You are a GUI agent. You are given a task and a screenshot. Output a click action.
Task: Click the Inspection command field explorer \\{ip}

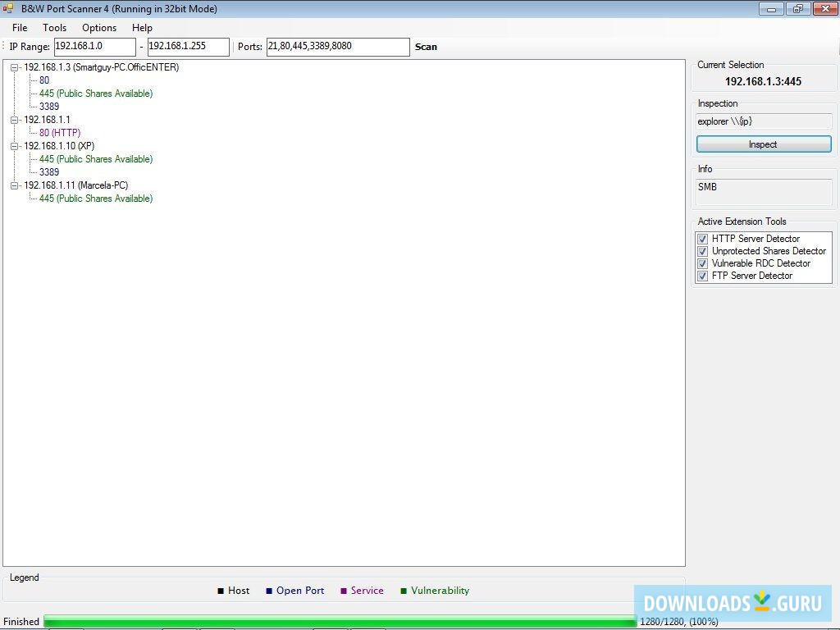pos(764,121)
